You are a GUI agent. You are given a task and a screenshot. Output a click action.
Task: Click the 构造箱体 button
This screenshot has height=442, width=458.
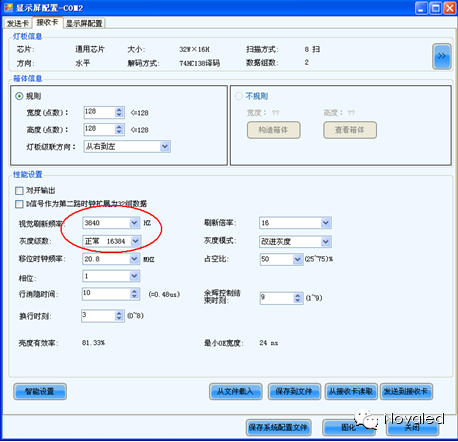click(273, 130)
